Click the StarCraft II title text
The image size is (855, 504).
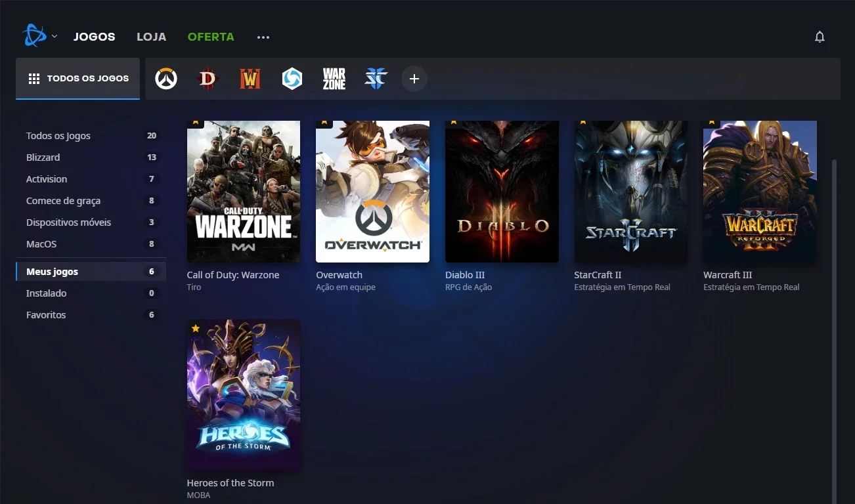pos(598,275)
